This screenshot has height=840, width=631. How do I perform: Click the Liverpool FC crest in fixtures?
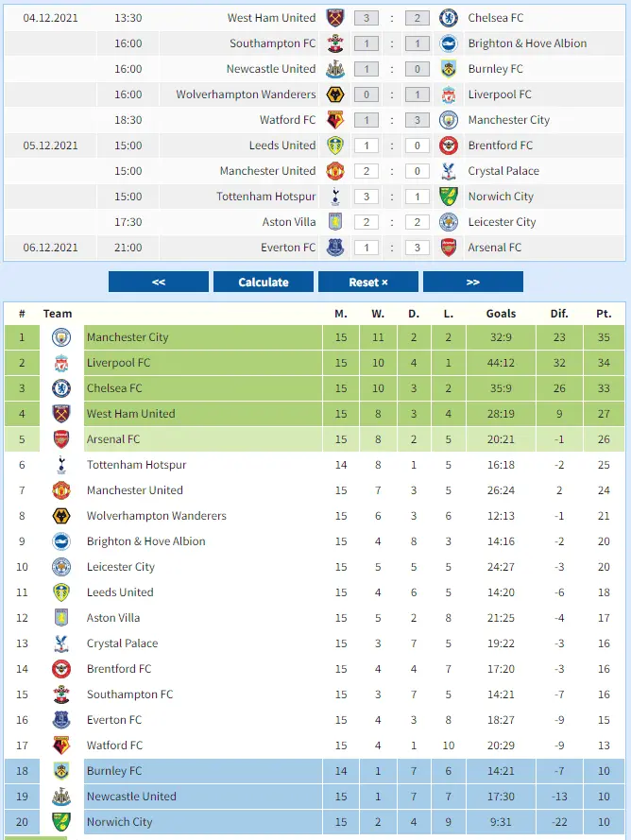pos(449,94)
